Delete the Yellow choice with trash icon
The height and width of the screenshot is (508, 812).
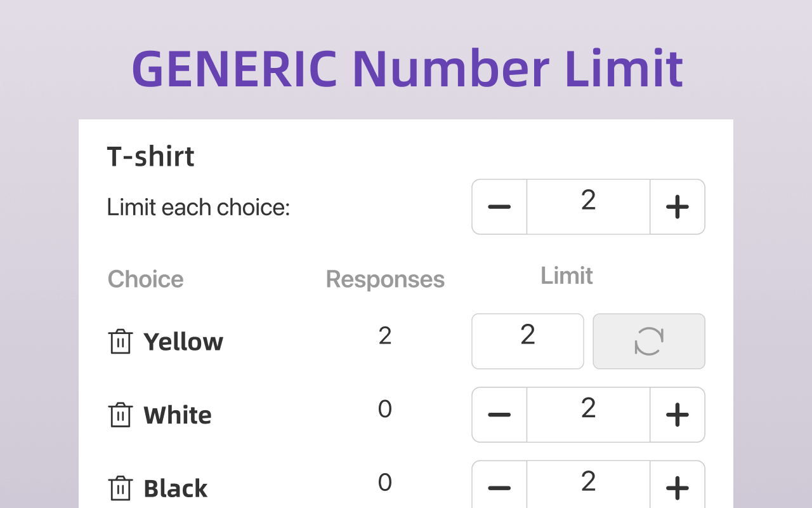click(x=121, y=342)
